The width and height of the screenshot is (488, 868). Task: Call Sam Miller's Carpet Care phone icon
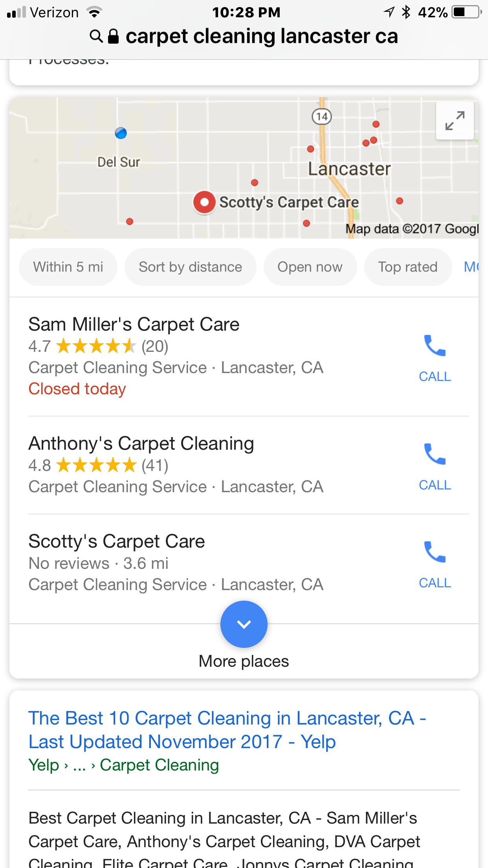435,346
